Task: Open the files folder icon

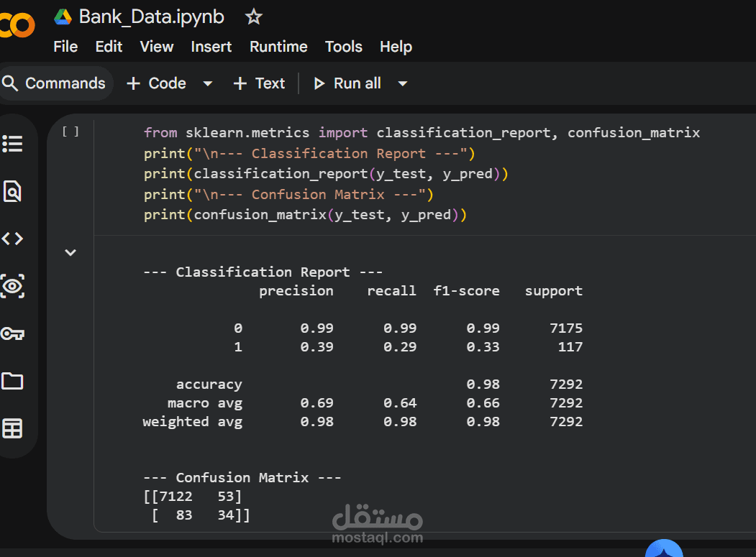Action: coord(12,381)
